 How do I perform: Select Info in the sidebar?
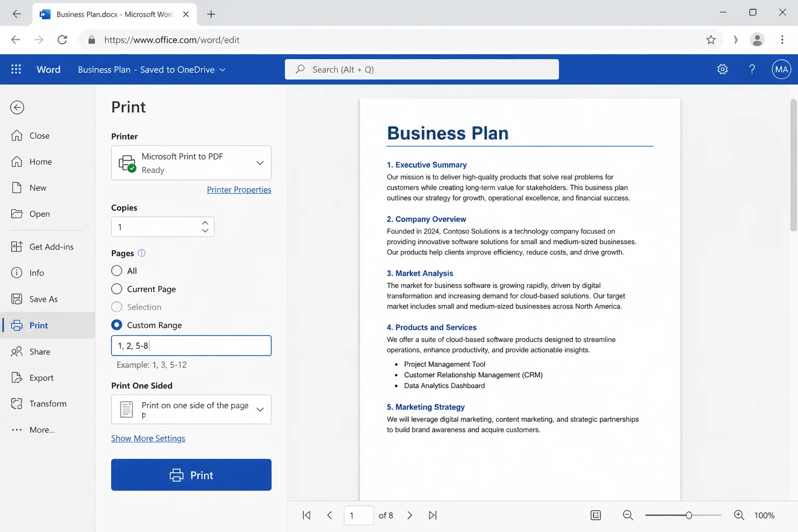point(48,273)
